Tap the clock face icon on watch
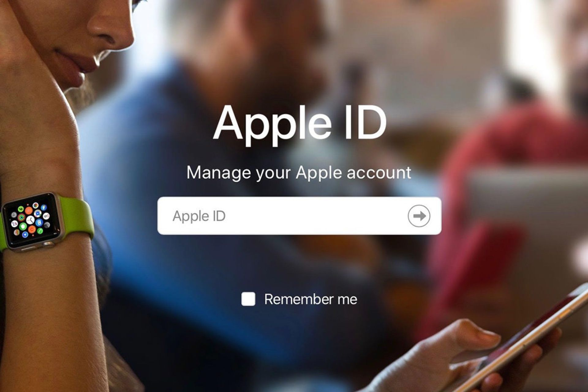The image size is (588, 392). 30,220
